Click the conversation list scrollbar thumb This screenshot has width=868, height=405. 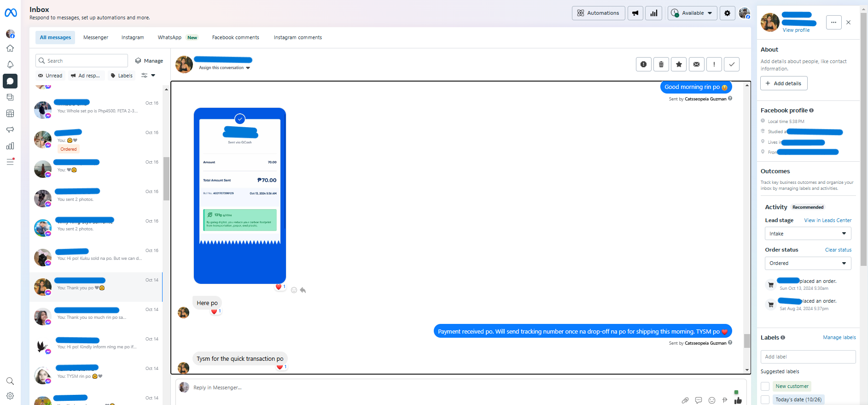tap(166, 179)
